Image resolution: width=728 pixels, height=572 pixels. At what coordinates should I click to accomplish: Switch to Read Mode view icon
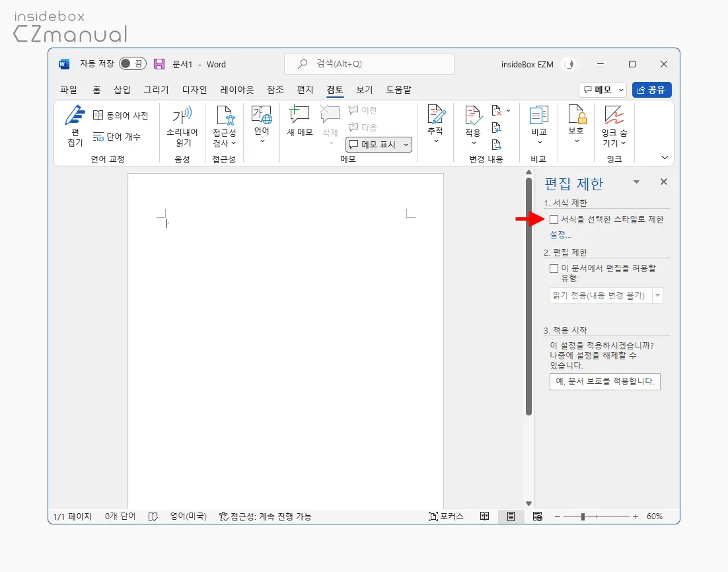pyautogui.click(x=484, y=517)
